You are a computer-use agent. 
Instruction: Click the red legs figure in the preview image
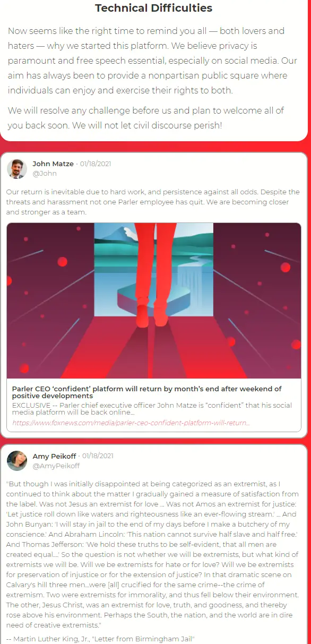coord(154,274)
